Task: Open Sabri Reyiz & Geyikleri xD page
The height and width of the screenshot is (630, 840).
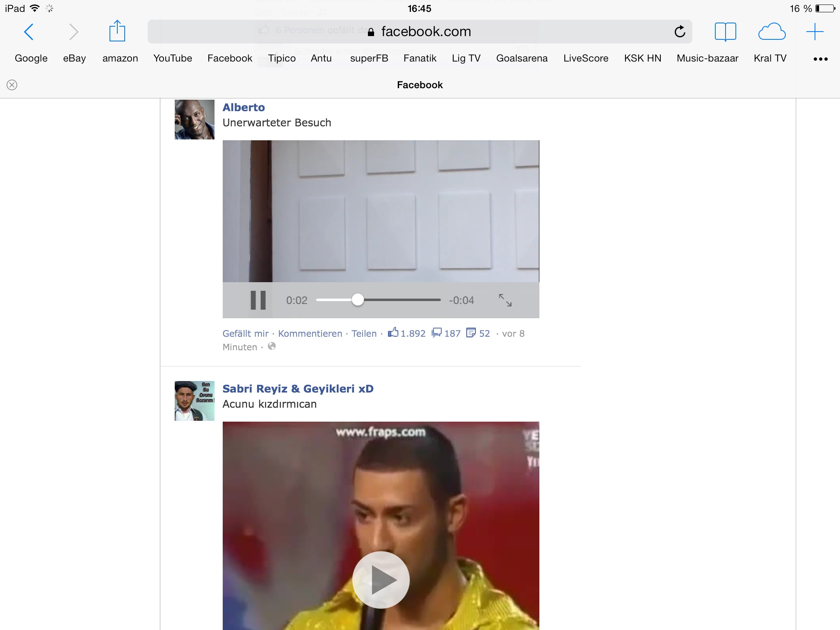Action: click(298, 388)
